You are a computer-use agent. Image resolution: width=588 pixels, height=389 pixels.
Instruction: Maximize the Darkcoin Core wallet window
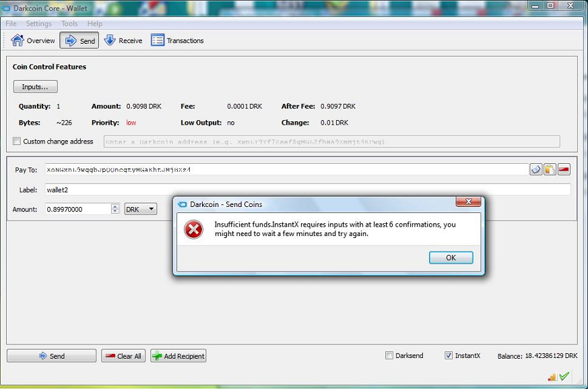pos(550,6)
